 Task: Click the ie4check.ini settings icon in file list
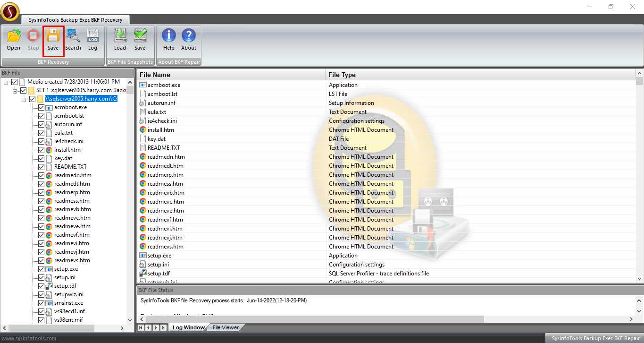click(x=143, y=121)
